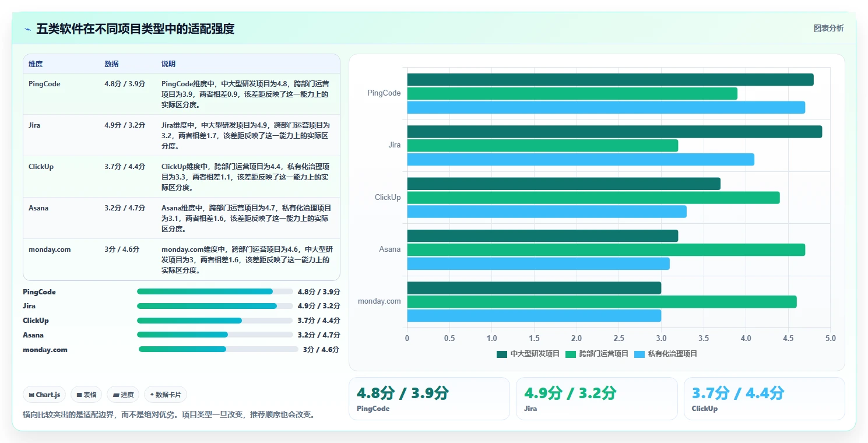Toggle the 私有化治理项目 legend item
Screen dimensions: 868x443
click(666, 354)
